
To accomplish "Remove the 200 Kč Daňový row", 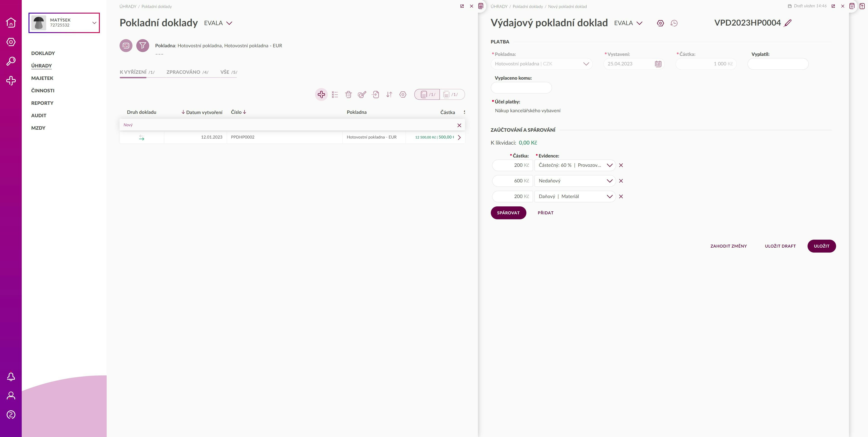I will [x=621, y=196].
